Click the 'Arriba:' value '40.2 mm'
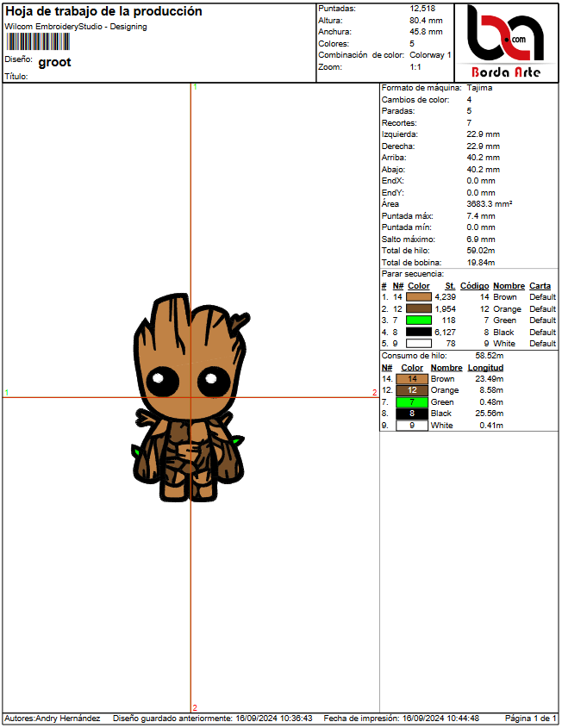 [x=483, y=158]
